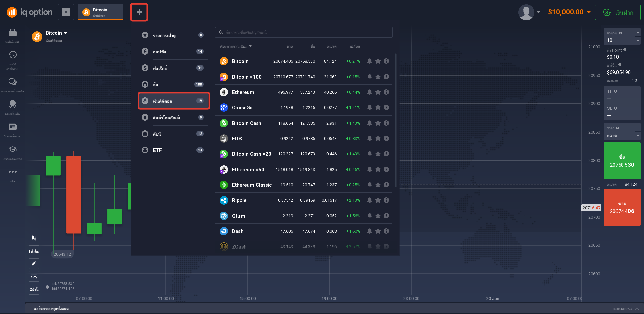644x314 pixels.
Task: Select the stocks category with count 188
Action: (x=173, y=84)
